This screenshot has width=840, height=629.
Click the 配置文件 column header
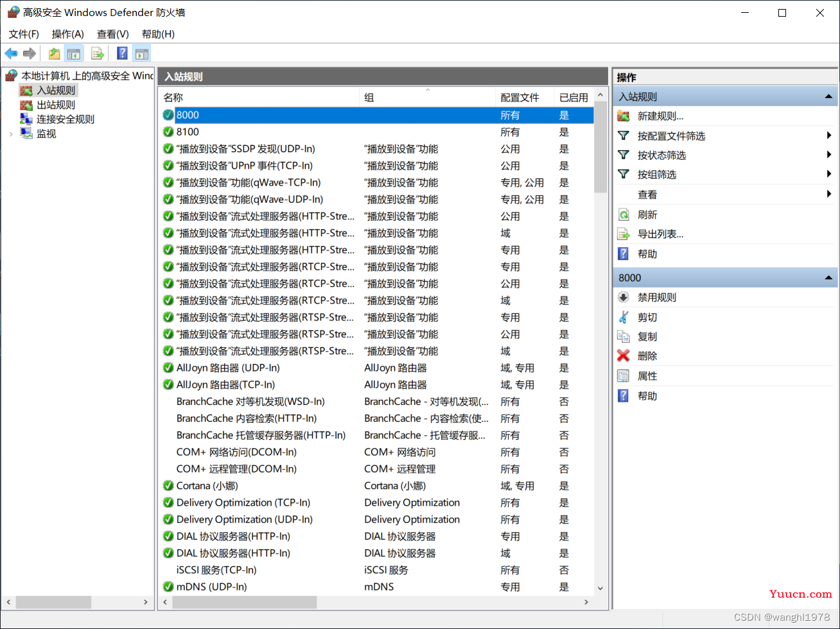coord(525,98)
